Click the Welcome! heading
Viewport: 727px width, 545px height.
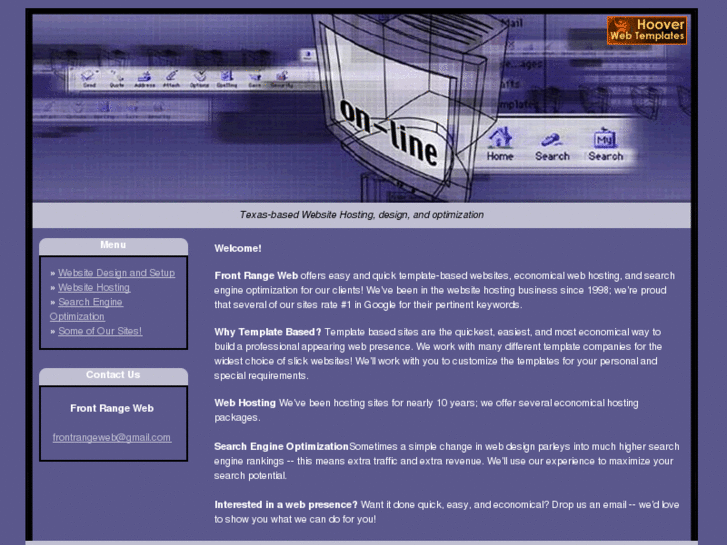pyautogui.click(x=238, y=248)
